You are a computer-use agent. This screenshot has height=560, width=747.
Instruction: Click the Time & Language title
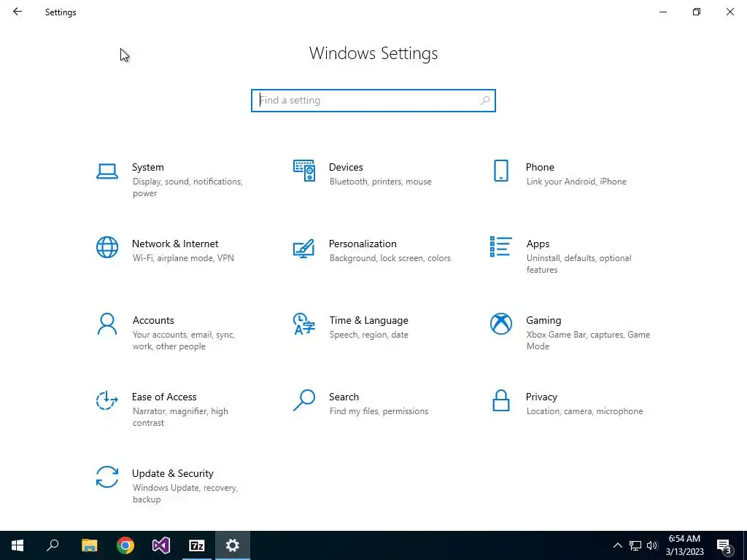coord(368,321)
